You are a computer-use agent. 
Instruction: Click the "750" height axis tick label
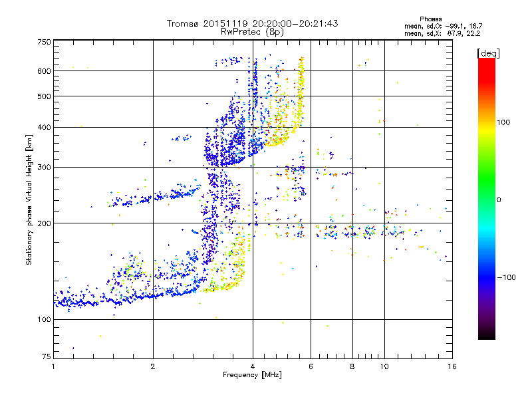point(44,43)
